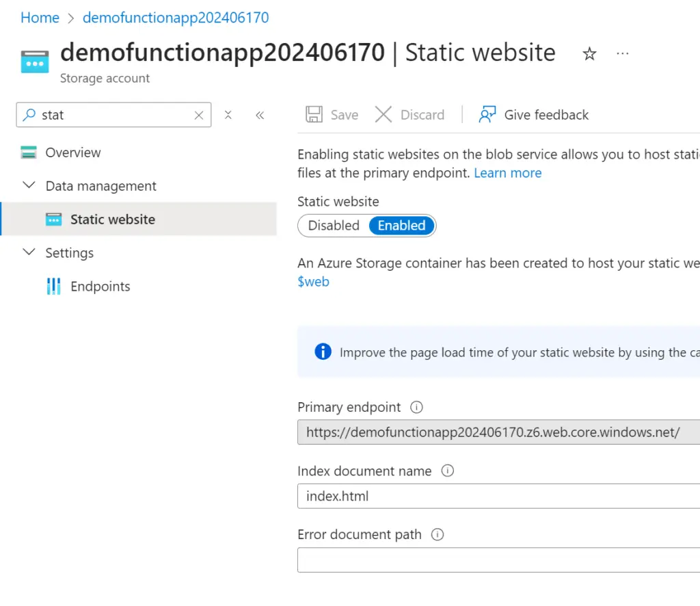The image size is (700, 606).
Task: Click the Save button
Action: pos(332,115)
